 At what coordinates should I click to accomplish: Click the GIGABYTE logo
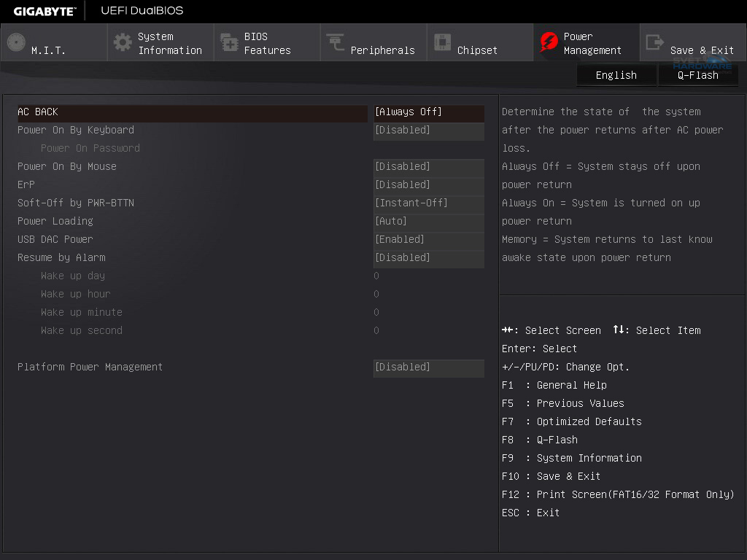43,11
